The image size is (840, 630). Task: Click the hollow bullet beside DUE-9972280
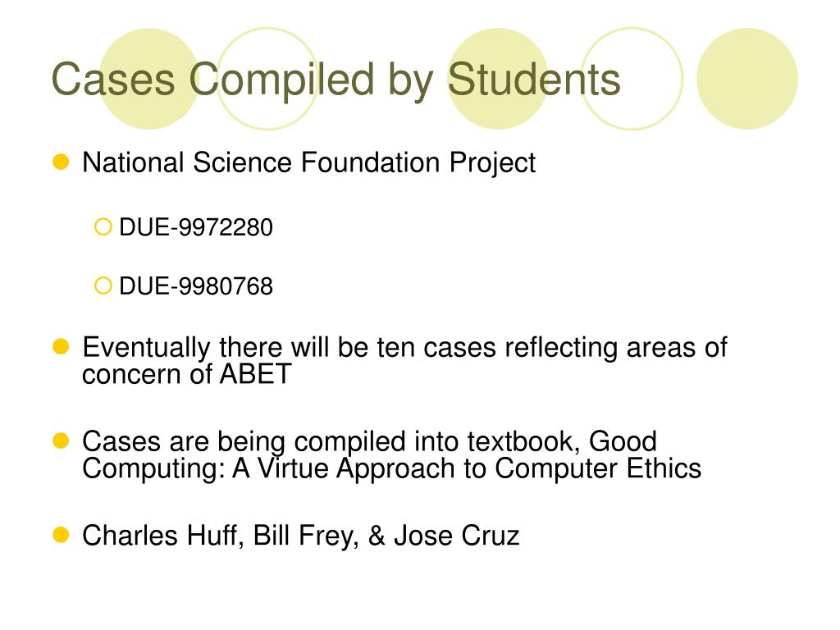pyautogui.click(x=103, y=227)
